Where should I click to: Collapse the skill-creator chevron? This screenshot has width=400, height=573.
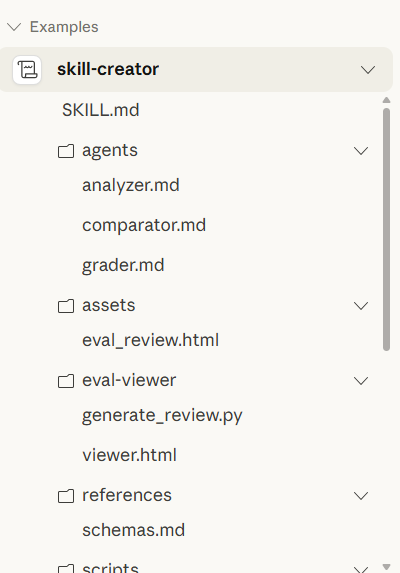click(368, 70)
